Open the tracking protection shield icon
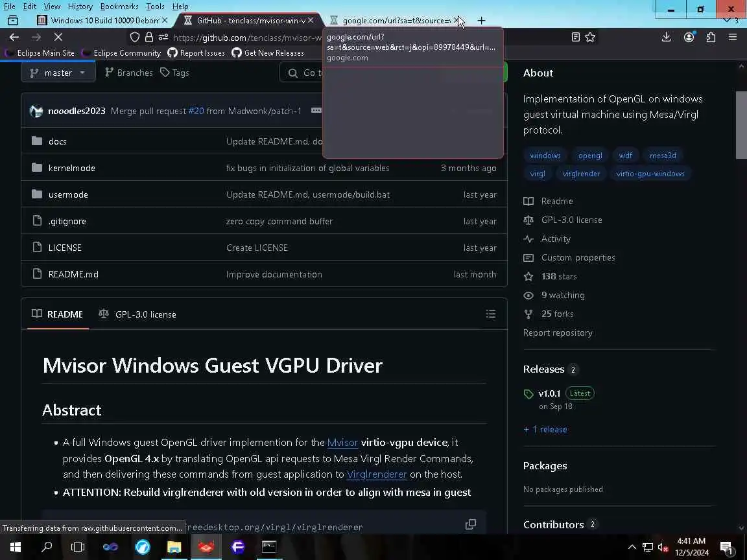Image resolution: width=747 pixels, height=560 pixels. pos(135,37)
